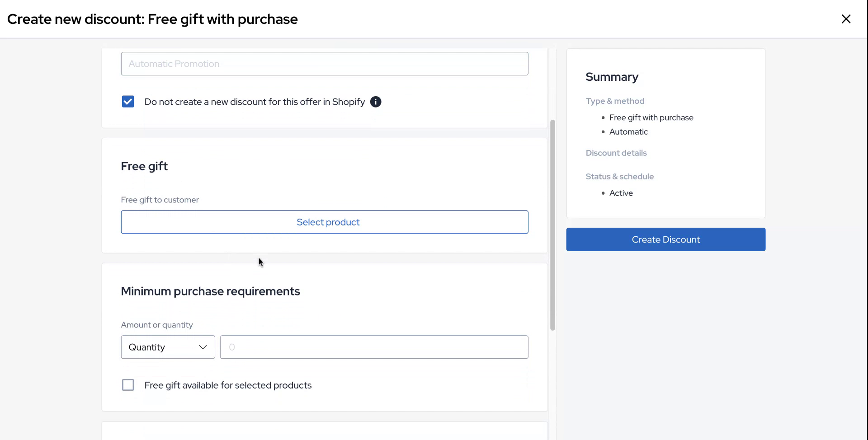This screenshot has width=868, height=440.
Task: Open the info tooltip beside Shopify discount checkbox
Action: pyautogui.click(x=376, y=102)
